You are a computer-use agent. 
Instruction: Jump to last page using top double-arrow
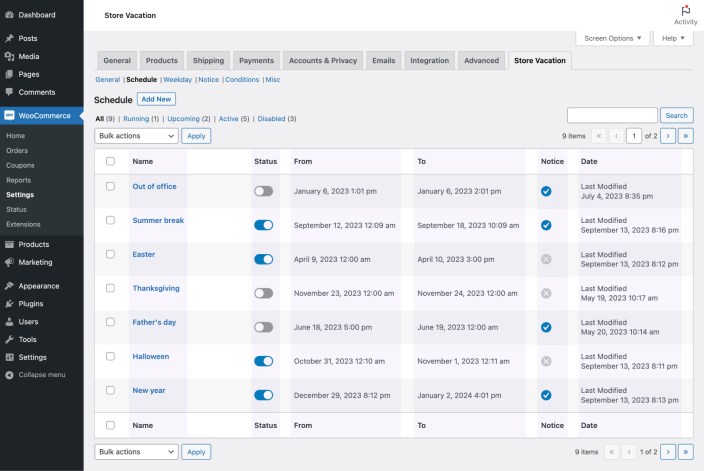(x=686, y=136)
